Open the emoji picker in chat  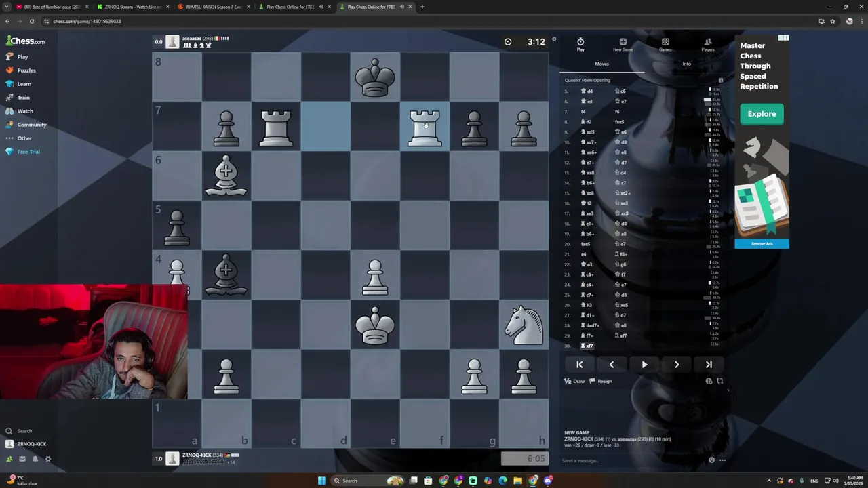point(711,460)
